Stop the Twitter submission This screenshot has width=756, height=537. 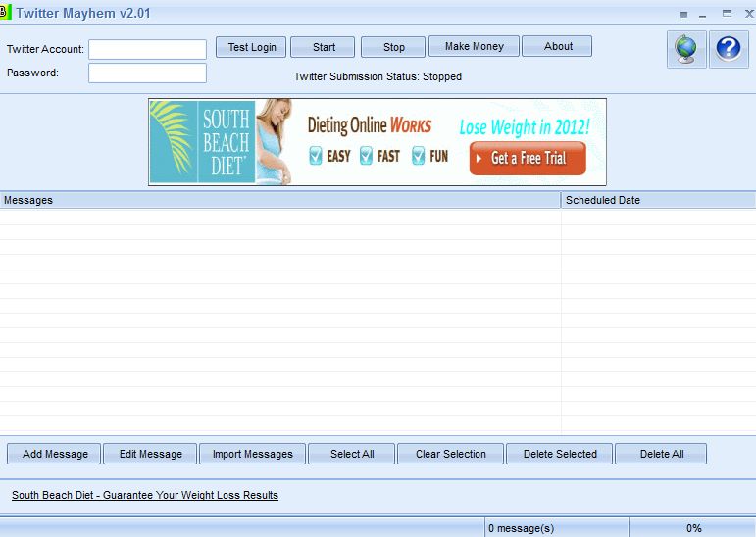393,47
